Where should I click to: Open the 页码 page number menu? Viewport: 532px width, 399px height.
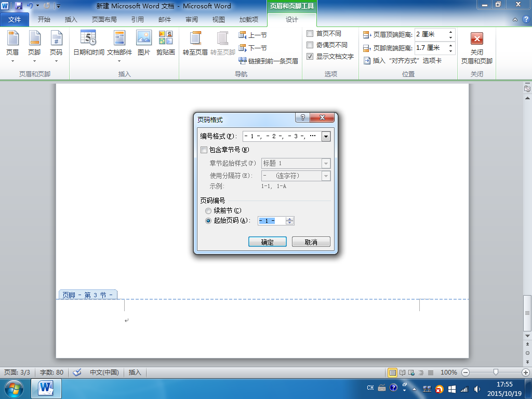pyautogui.click(x=56, y=46)
